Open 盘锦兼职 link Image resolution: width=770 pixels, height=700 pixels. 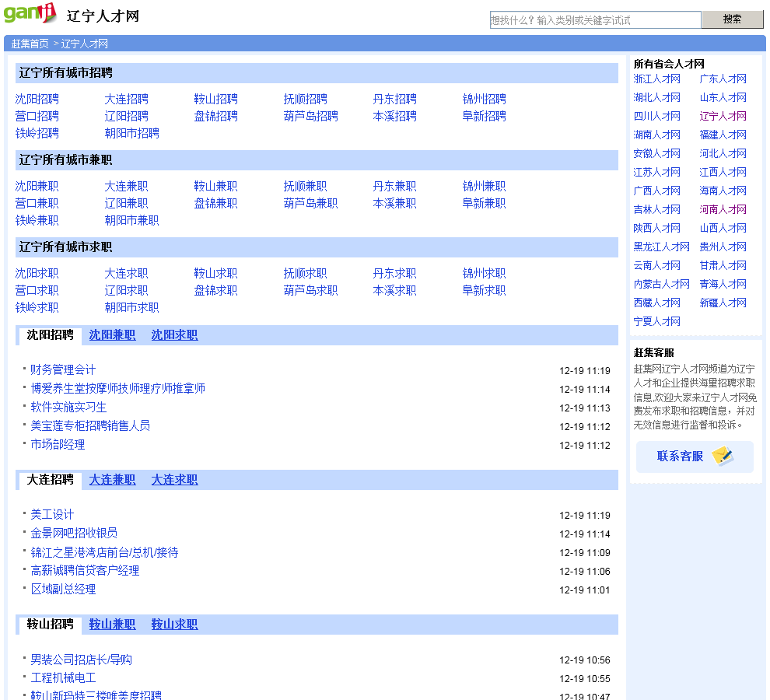click(x=215, y=203)
